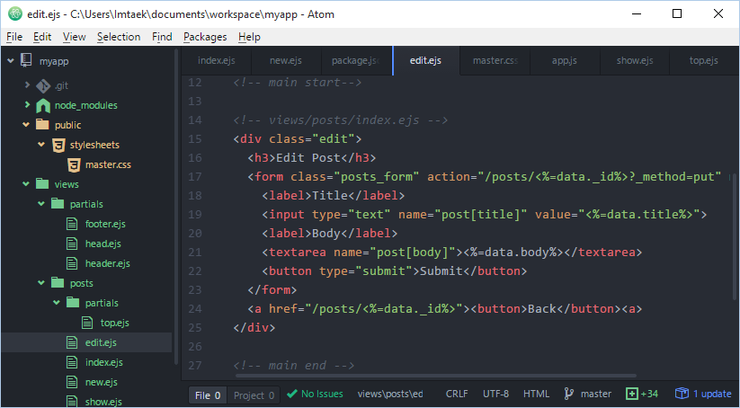The height and width of the screenshot is (408, 740).
Task: Click the tree view vertical scrollbar
Action: [x=177, y=207]
